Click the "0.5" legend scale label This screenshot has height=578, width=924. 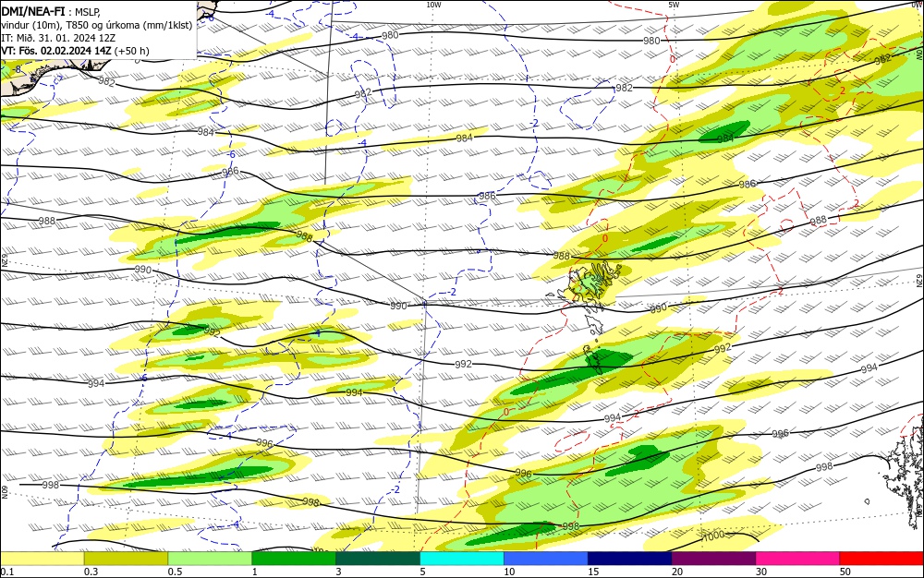tap(175, 572)
